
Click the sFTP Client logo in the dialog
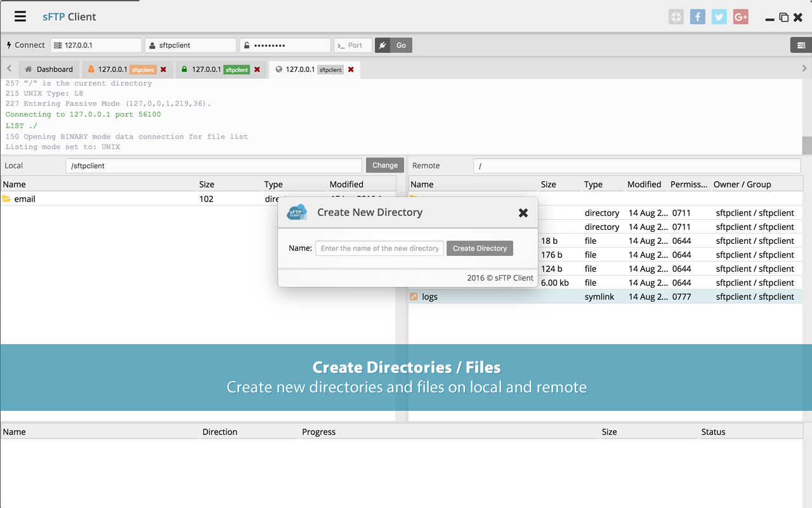coord(298,213)
